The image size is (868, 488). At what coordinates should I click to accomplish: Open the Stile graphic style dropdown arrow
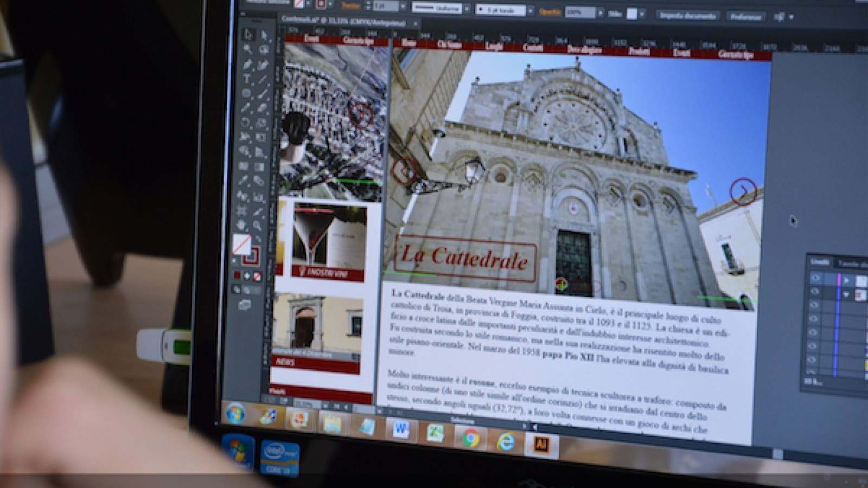pos(642,14)
